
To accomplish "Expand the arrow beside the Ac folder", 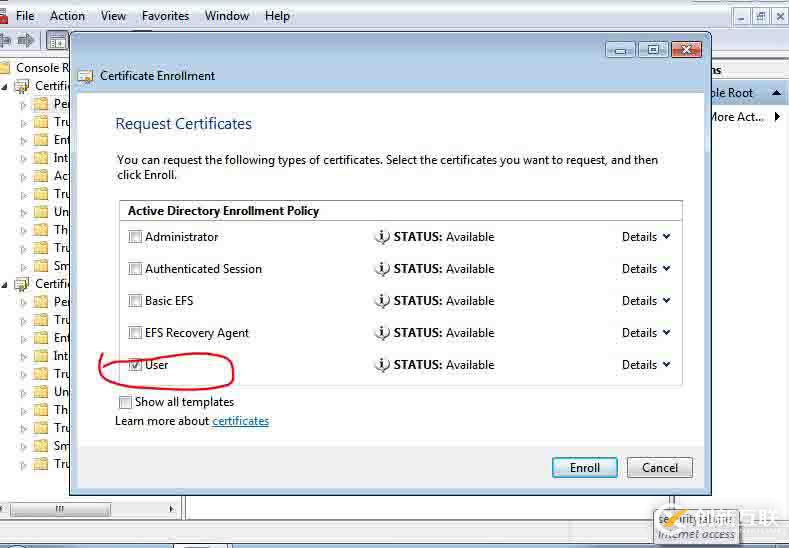I will click(23, 177).
